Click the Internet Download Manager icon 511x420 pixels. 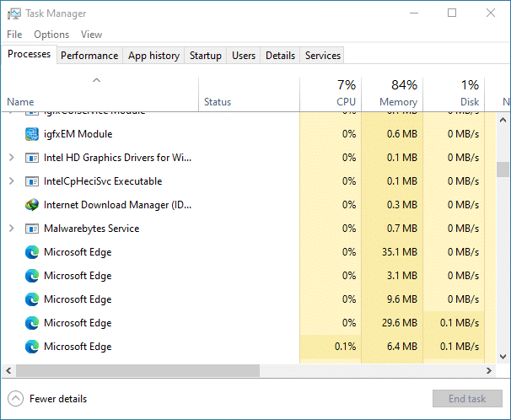[32, 205]
